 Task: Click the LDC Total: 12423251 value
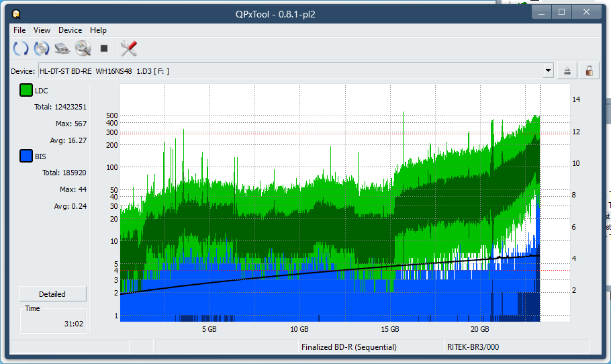(60, 107)
